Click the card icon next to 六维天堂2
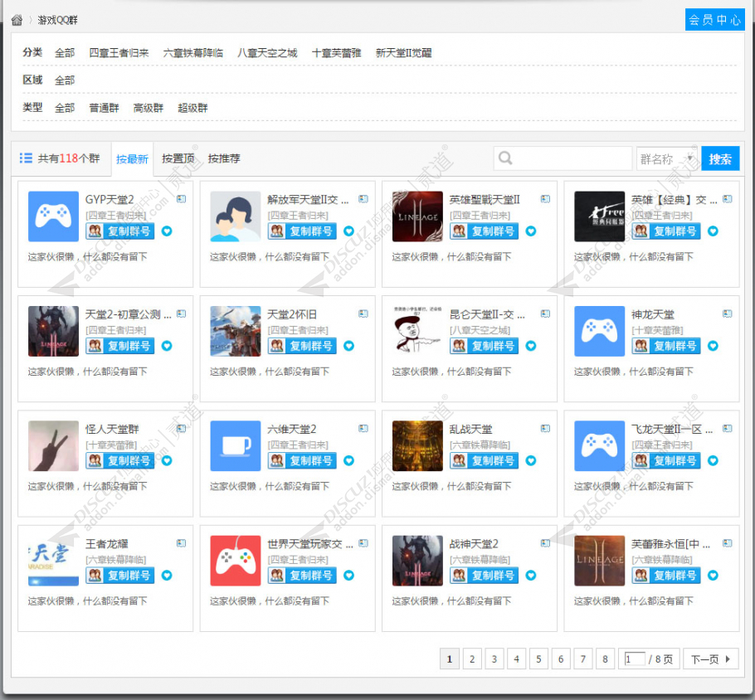Viewport: 755px width, 700px height. point(363,429)
